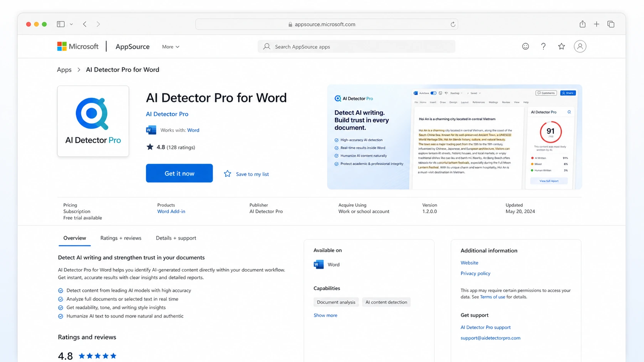Expand capabilities with Show more
Image resolution: width=644 pixels, height=362 pixels.
[325, 315]
